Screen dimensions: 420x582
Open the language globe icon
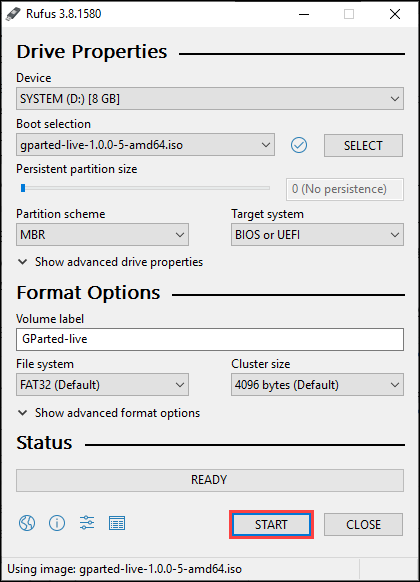pos(27,523)
